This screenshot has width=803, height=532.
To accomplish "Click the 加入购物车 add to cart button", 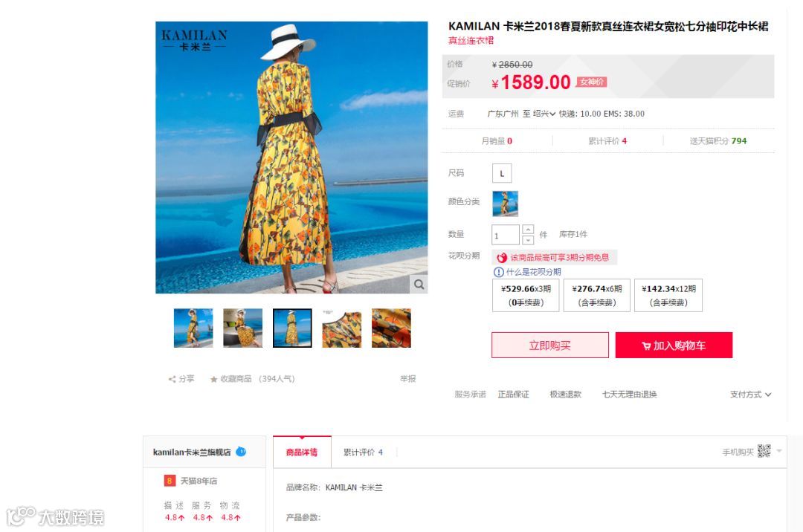I will click(x=674, y=346).
